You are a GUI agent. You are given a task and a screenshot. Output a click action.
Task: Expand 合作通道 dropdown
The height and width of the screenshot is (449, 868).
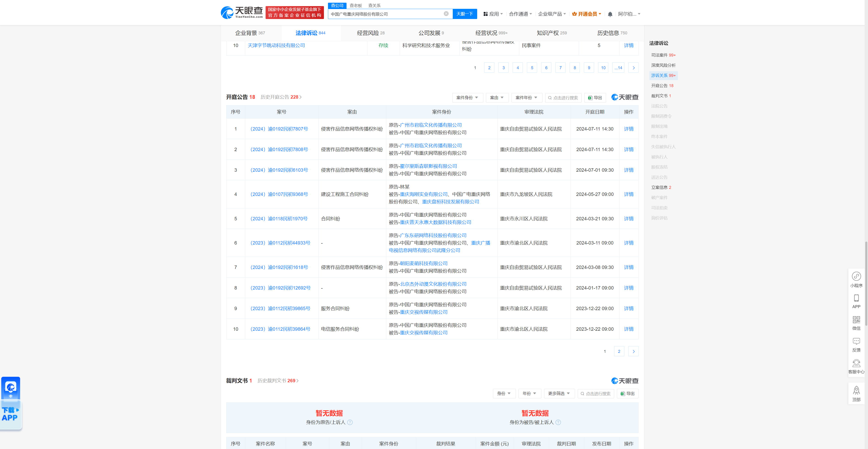click(x=520, y=14)
